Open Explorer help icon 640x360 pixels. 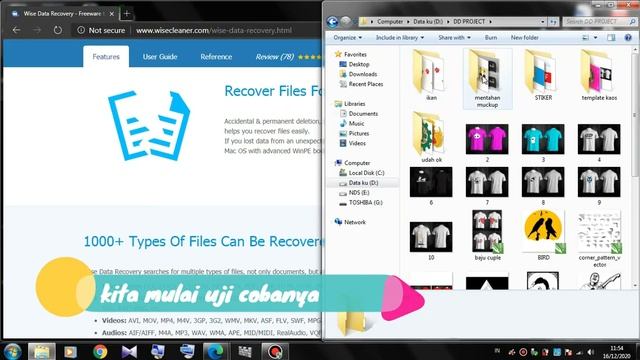tap(628, 38)
